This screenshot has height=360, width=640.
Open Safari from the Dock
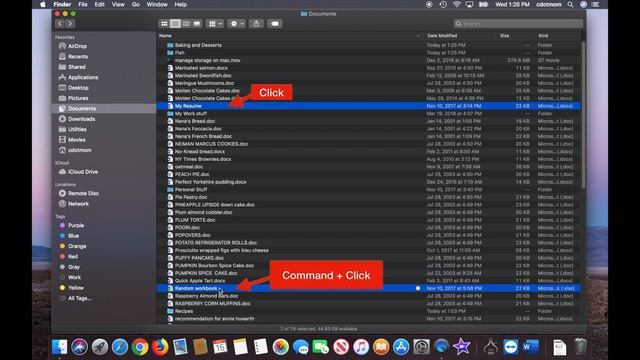(x=120, y=347)
